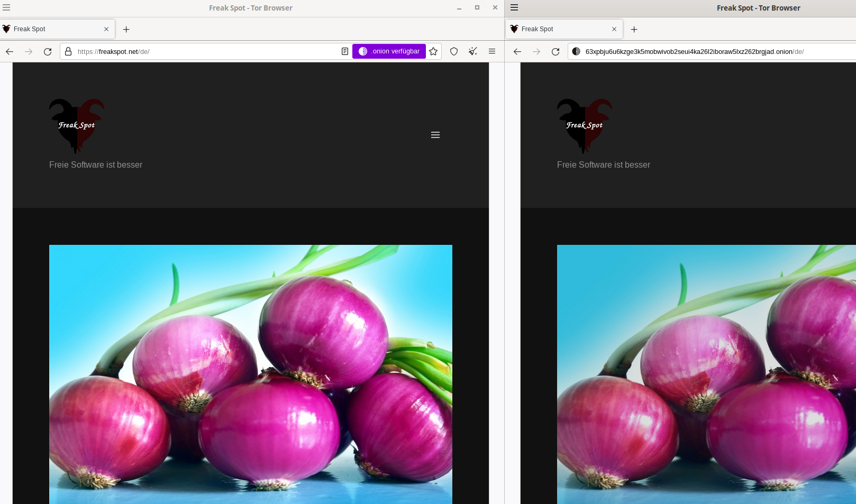Bookmark page with the star icon
The height and width of the screenshot is (504, 856).
pyautogui.click(x=433, y=51)
